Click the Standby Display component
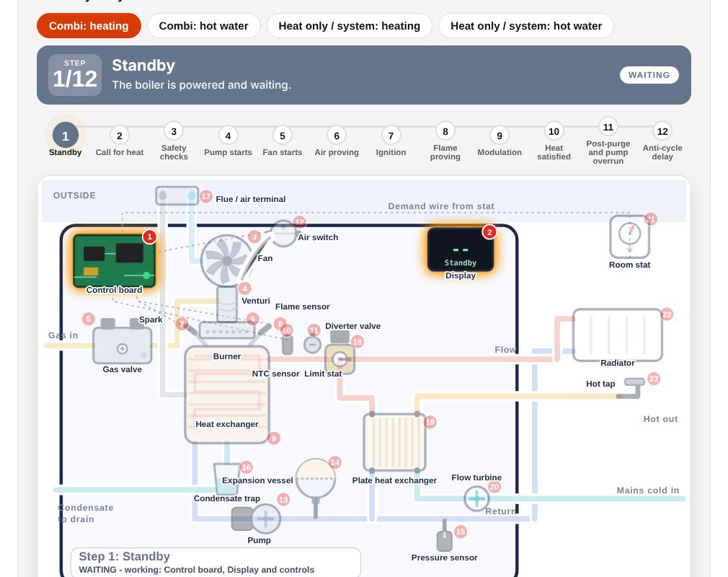 coord(461,250)
